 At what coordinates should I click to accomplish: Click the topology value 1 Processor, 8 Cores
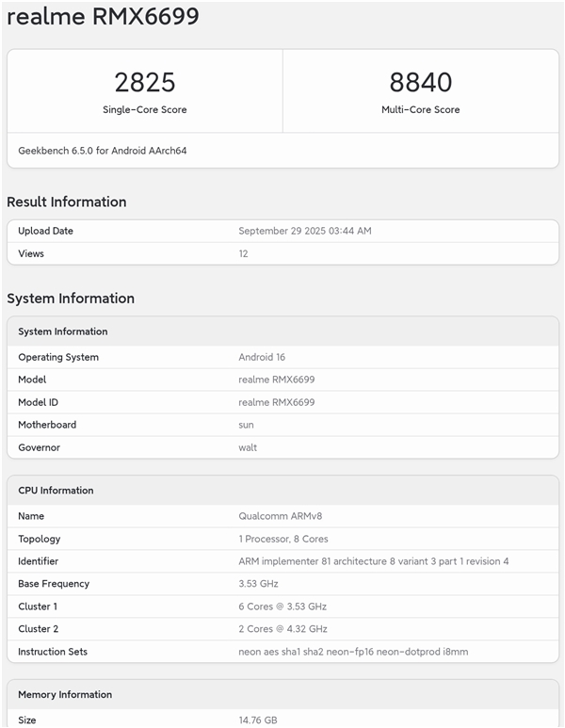(282, 539)
